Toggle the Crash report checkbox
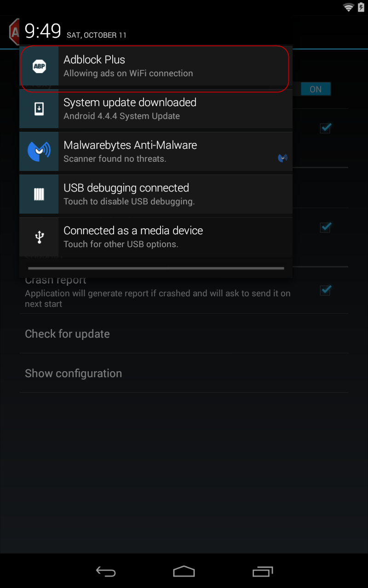Screen dimensions: 368x588 [326, 290]
